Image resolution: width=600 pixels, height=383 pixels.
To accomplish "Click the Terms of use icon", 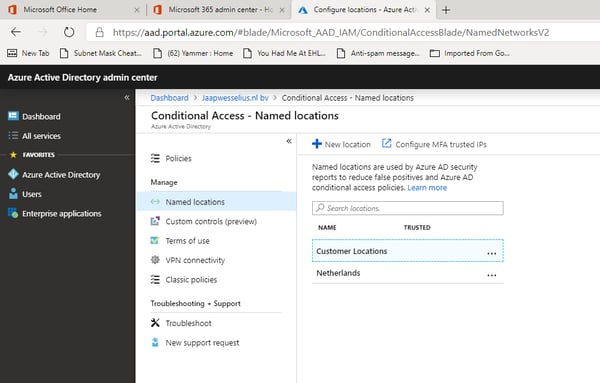I will tap(155, 240).
